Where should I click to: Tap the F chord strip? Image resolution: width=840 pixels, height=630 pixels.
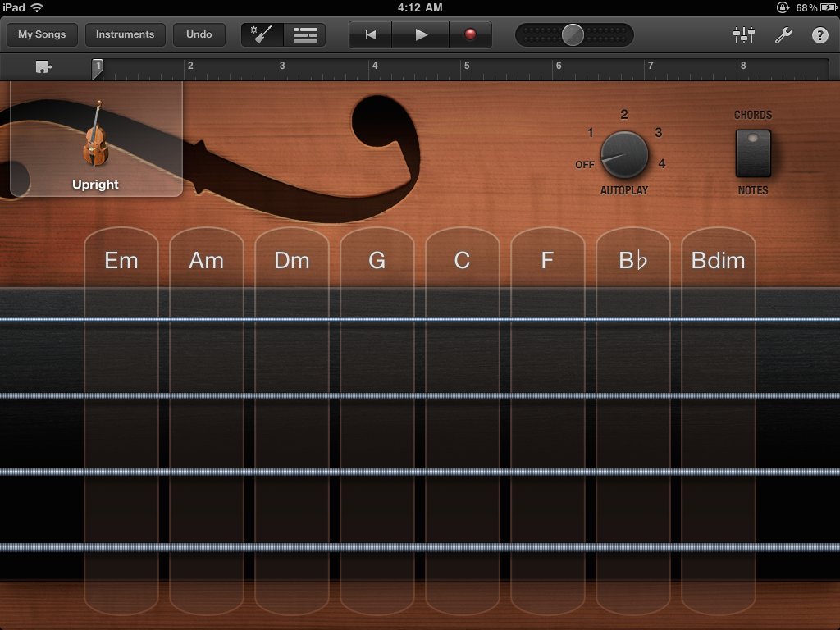point(547,421)
